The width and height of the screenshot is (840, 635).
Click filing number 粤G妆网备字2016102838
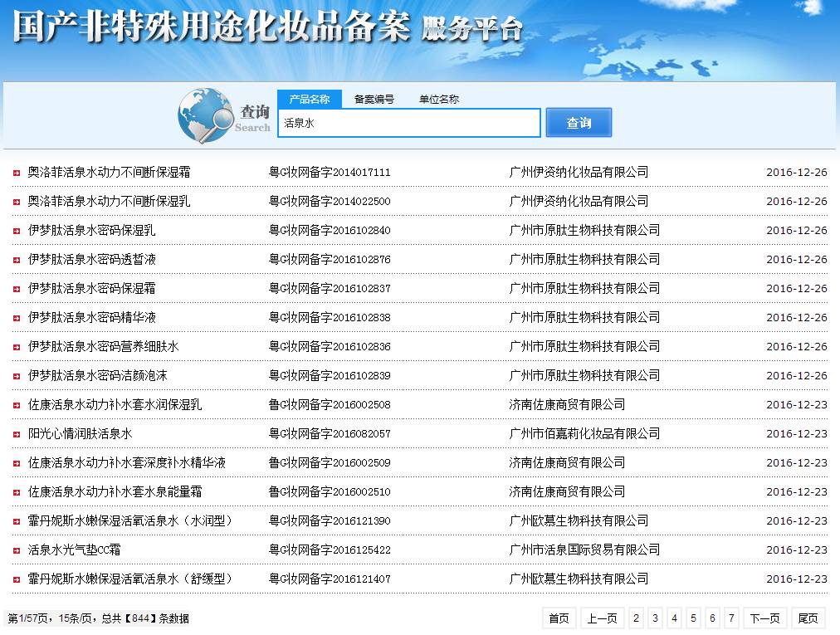click(x=330, y=317)
